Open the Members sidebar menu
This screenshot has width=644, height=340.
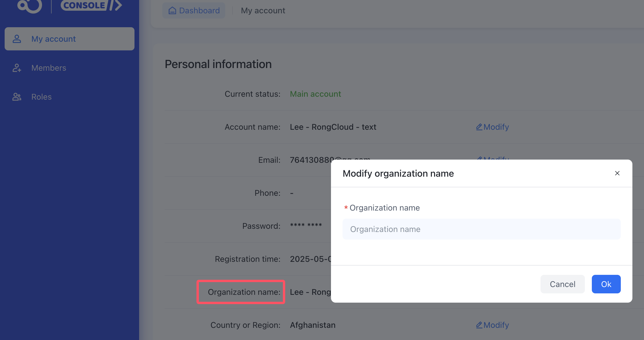point(49,68)
